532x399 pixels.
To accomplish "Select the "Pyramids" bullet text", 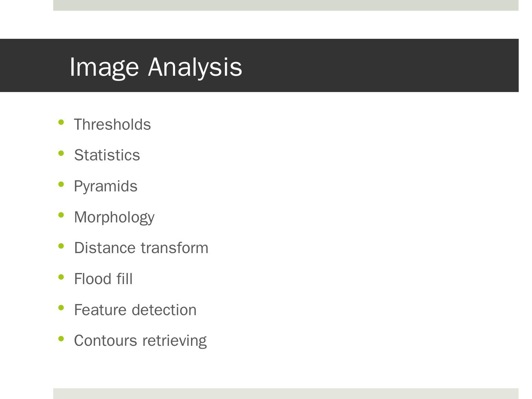I will coord(106,186).
